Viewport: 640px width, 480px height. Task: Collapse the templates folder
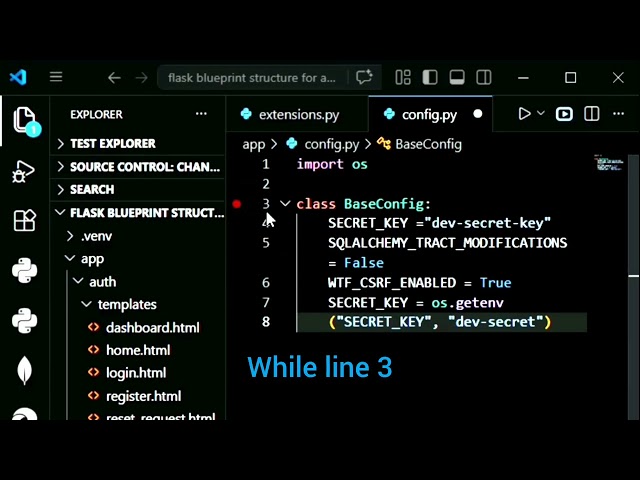(139, 304)
